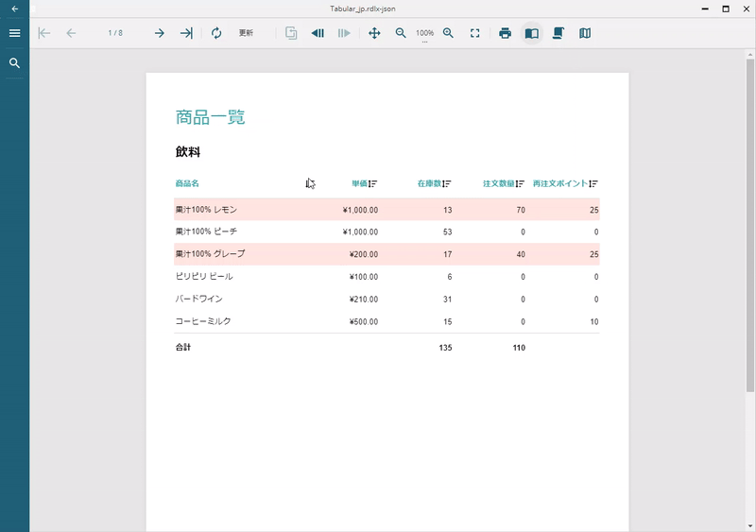Click the ¥500.00 price cell
Viewport: 756px width, 532px height.
click(364, 321)
